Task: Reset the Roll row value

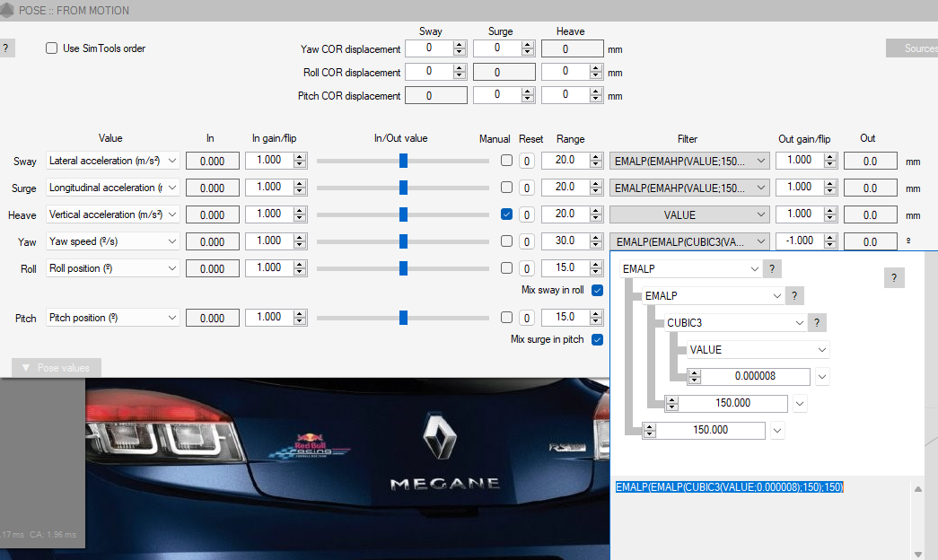Action: coord(526,268)
